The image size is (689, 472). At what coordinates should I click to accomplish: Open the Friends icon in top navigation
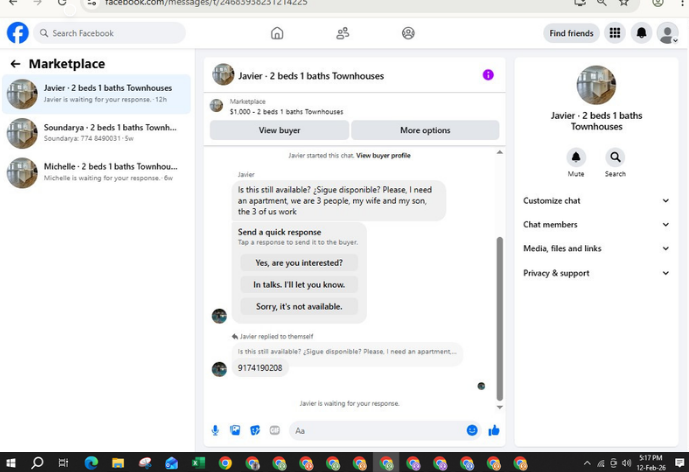click(343, 33)
